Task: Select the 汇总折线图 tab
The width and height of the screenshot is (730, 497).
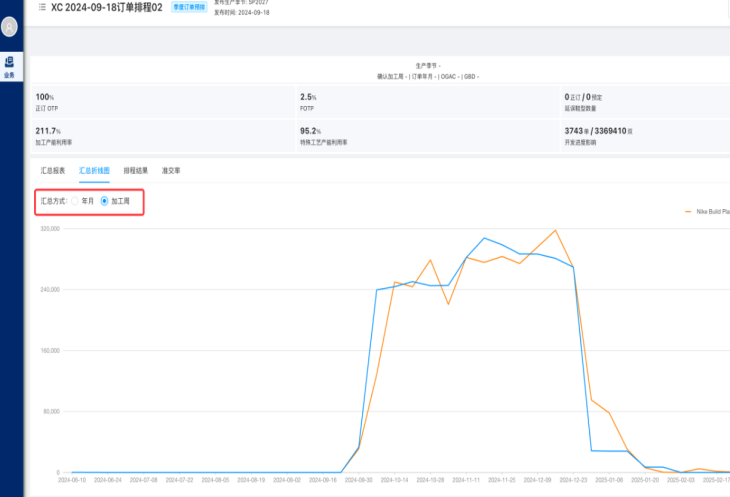Action: point(94,171)
